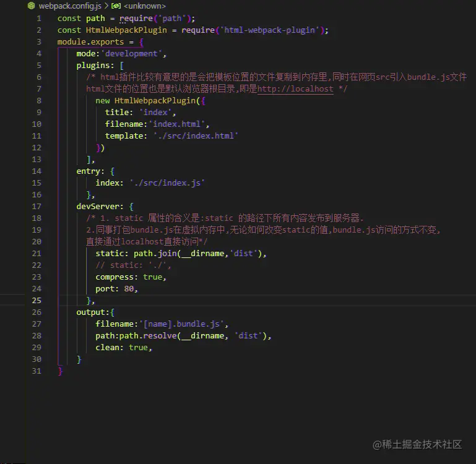Viewport: 476px width, 464px height.
Task: Click path.resolve(__dirname, 'dist') on line 28
Action: [x=193, y=336]
